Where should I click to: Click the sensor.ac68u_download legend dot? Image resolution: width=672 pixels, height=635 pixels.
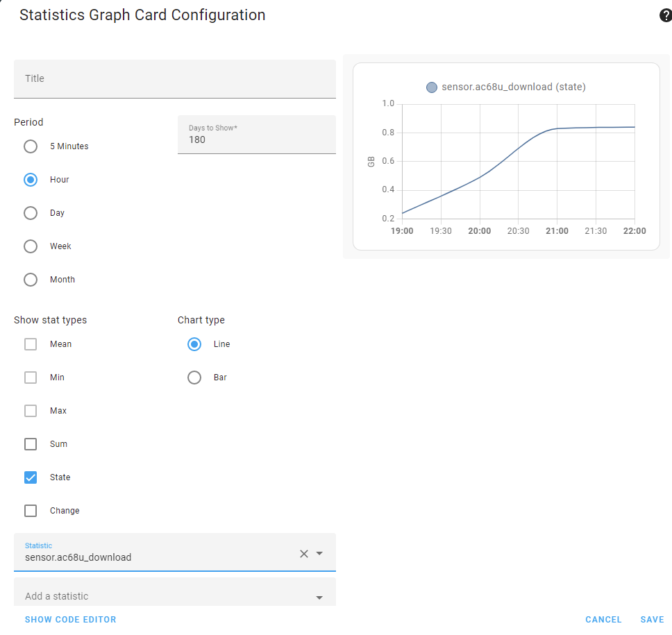click(432, 87)
